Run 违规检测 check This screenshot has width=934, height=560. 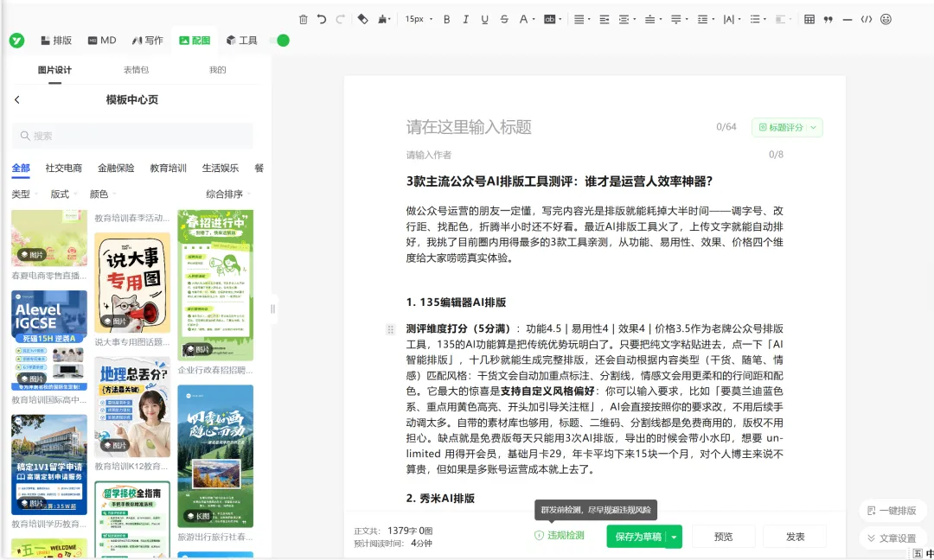pyautogui.click(x=560, y=536)
